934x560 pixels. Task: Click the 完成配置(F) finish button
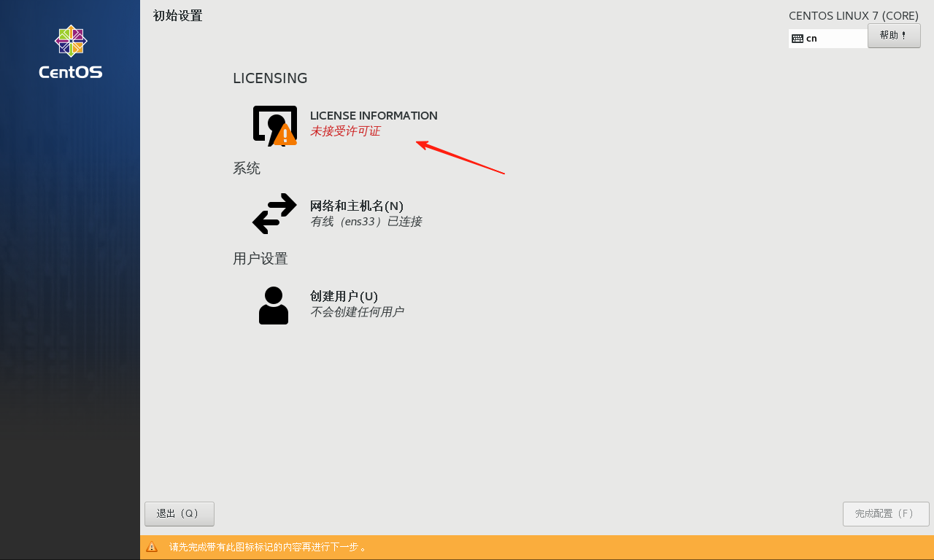[886, 514]
